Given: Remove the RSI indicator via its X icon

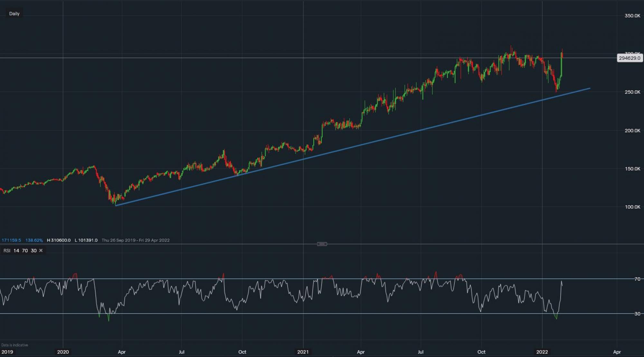Looking at the screenshot, I should coord(41,250).
